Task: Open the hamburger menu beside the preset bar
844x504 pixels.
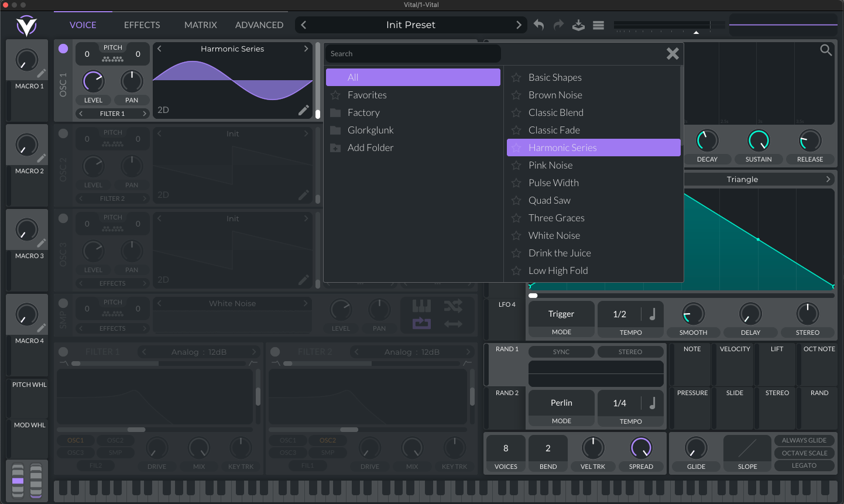Action: click(x=598, y=25)
